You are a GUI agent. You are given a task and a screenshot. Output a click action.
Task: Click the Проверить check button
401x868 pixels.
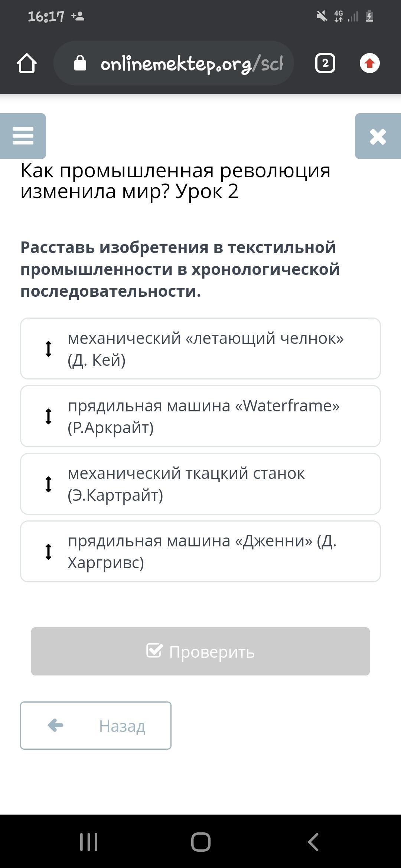200,651
